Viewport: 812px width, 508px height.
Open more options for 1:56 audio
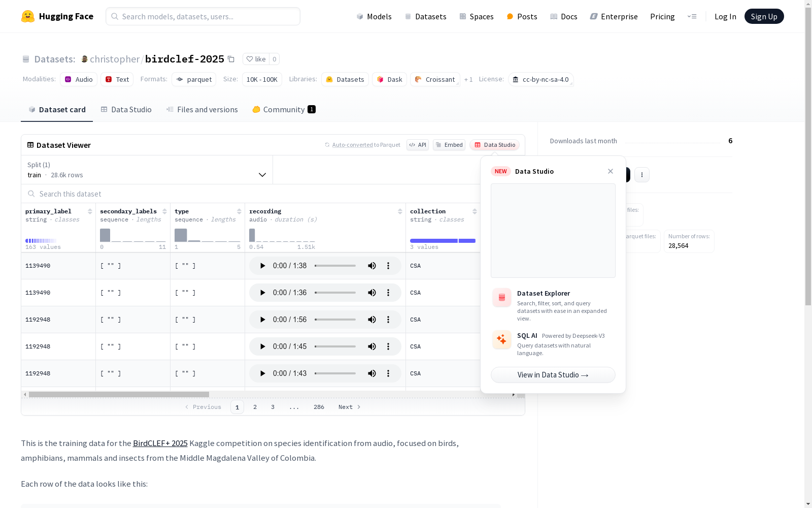point(388,320)
